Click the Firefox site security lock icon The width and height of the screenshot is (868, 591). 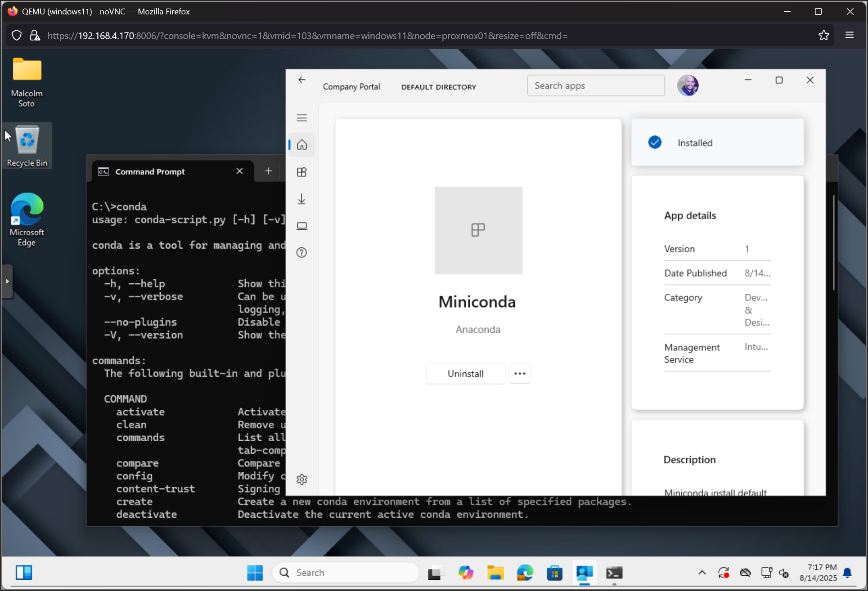point(35,36)
